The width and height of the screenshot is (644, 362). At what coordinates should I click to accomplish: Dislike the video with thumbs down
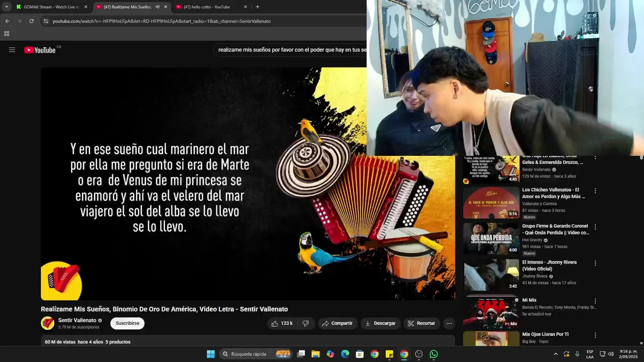[x=305, y=323]
